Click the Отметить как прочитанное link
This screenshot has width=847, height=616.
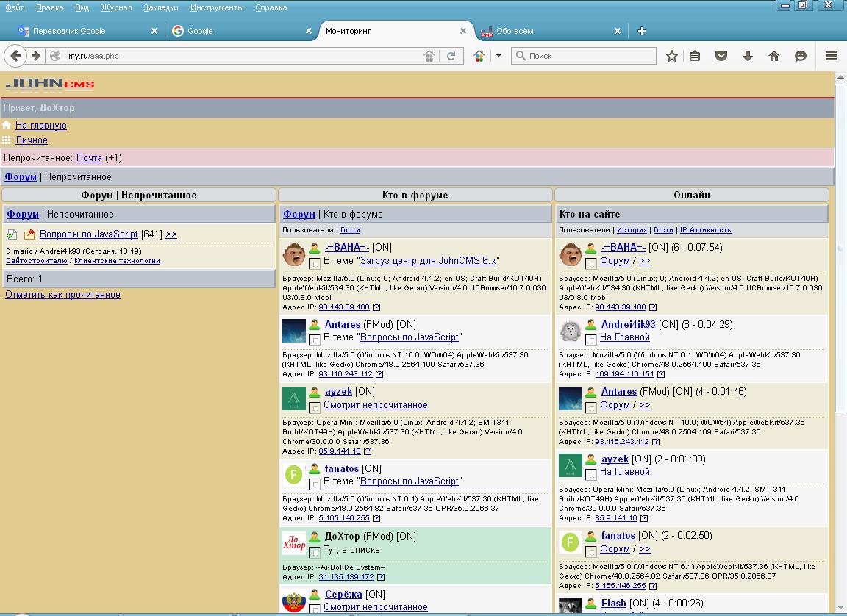[62, 295]
